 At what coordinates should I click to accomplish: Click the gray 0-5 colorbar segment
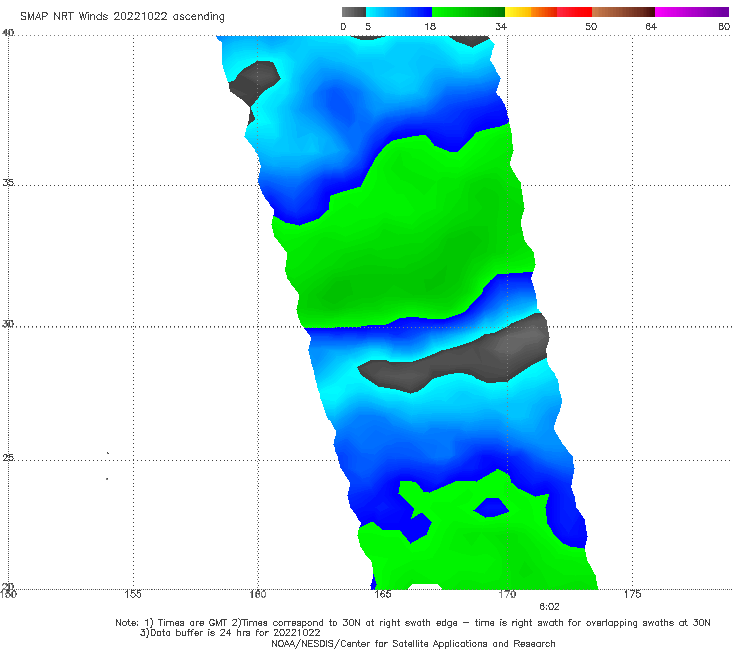tap(354, 12)
